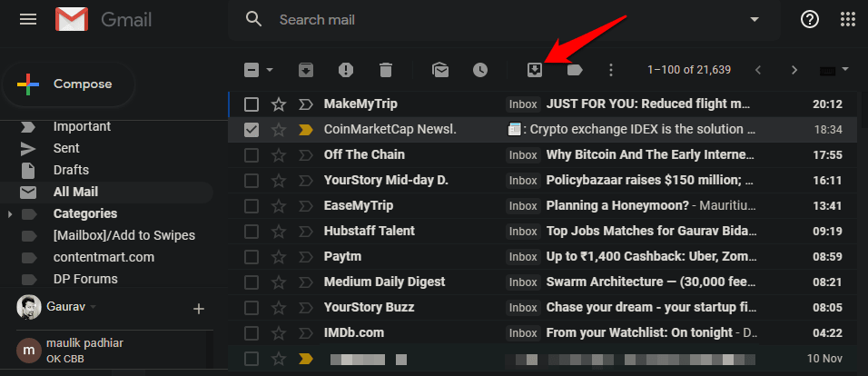Click the input tools keyboard icon
868x376 pixels.
(827, 70)
